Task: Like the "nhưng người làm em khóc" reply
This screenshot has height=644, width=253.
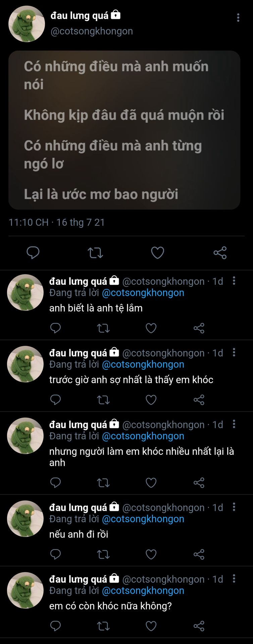Action: coord(151,483)
